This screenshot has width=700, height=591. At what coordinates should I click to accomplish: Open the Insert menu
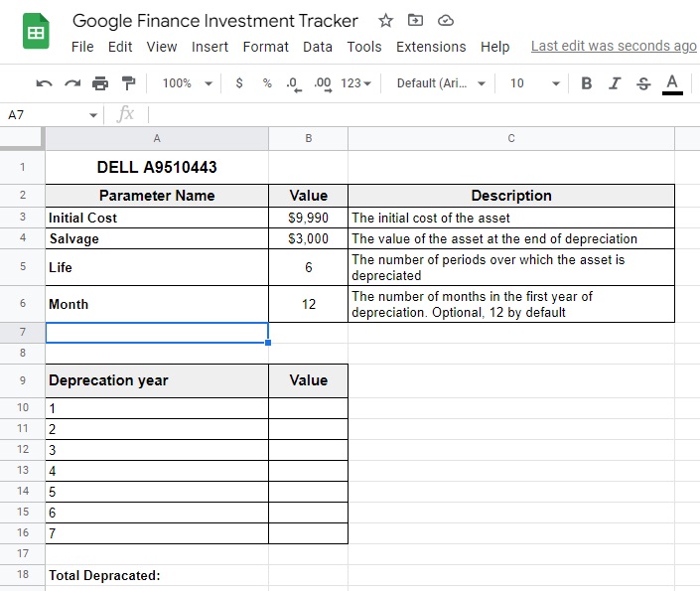pyautogui.click(x=210, y=47)
